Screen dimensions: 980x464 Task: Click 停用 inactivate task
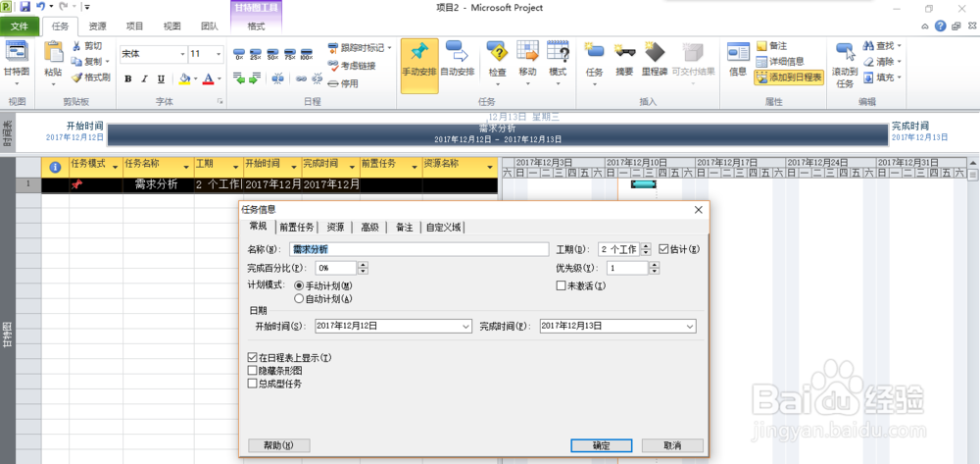coord(342,82)
